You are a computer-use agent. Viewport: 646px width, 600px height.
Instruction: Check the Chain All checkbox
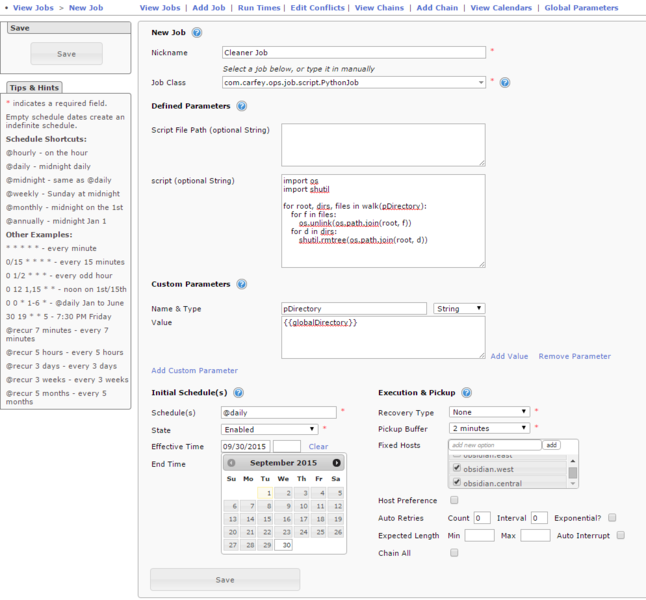(x=454, y=553)
